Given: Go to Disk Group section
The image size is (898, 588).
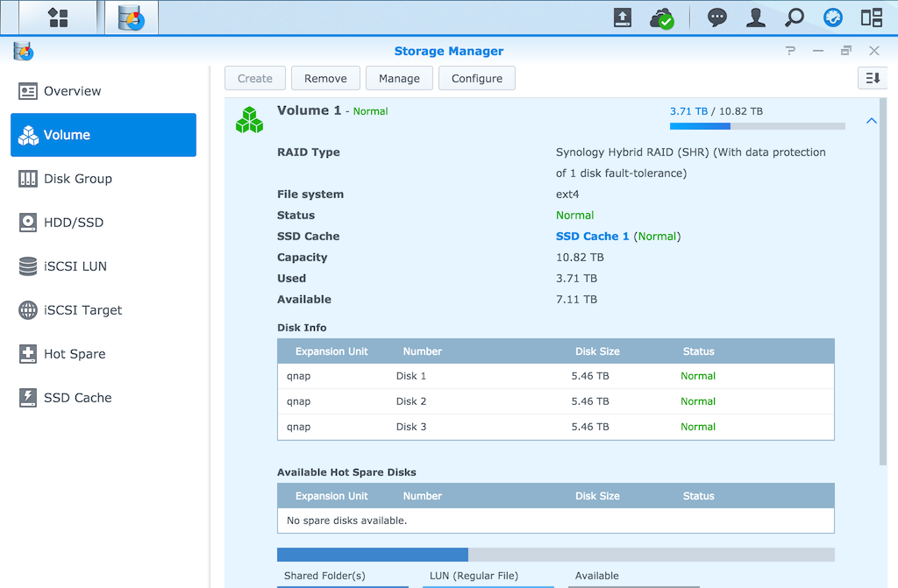Looking at the screenshot, I should coord(103,179).
